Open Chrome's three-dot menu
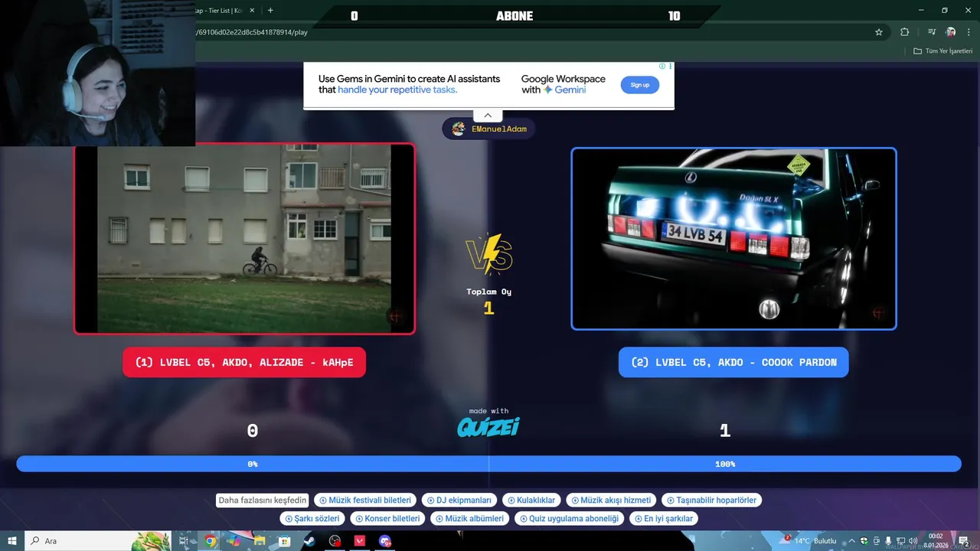This screenshot has height=551, width=980. coord(968,32)
